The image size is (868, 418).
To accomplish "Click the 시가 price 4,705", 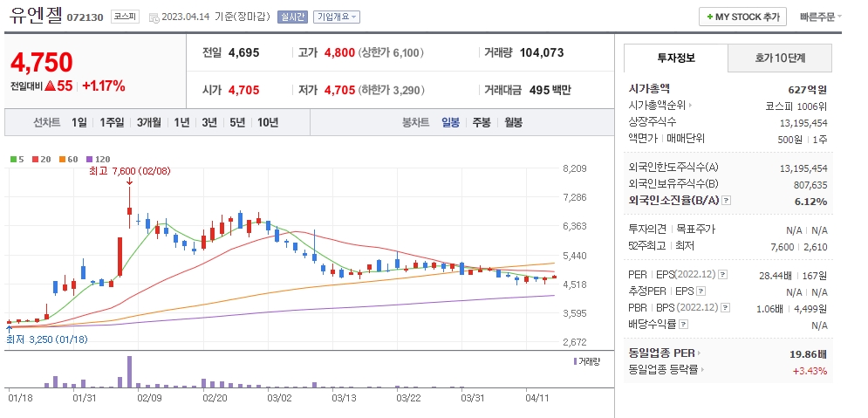I will [243, 90].
